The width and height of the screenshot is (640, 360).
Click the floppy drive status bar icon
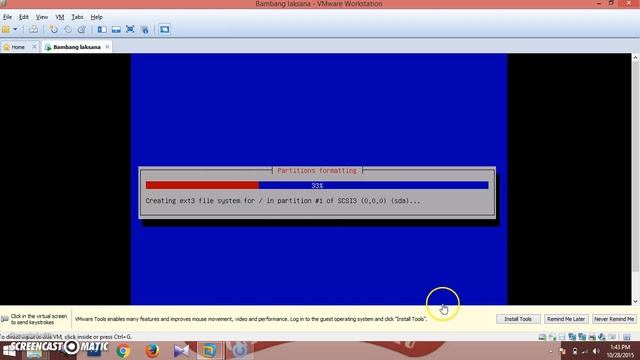pos(562,337)
